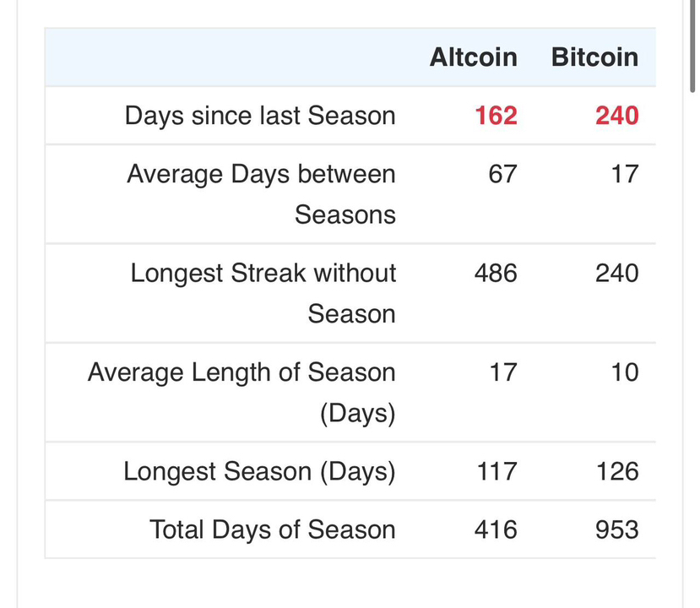Select the red Altcoin value 162
The width and height of the screenshot is (700, 608).
click(496, 116)
